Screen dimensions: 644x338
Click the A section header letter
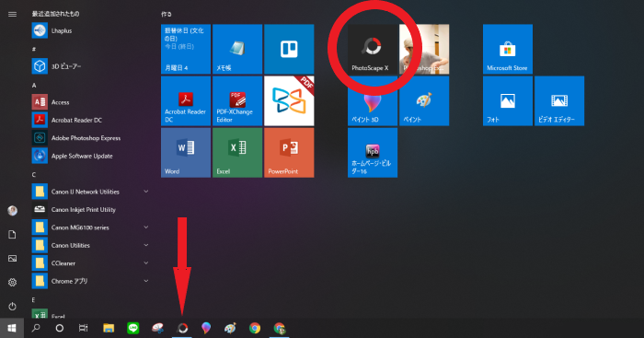click(x=34, y=85)
